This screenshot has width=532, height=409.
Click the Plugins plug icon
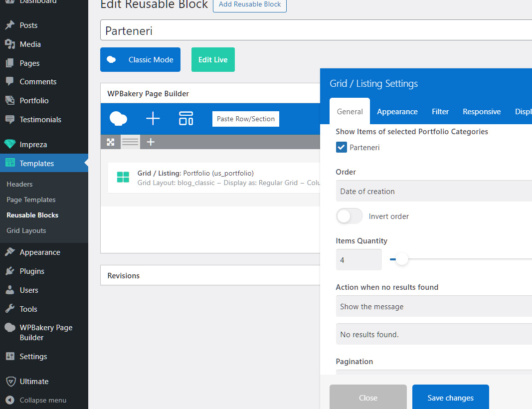tap(10, 271)
